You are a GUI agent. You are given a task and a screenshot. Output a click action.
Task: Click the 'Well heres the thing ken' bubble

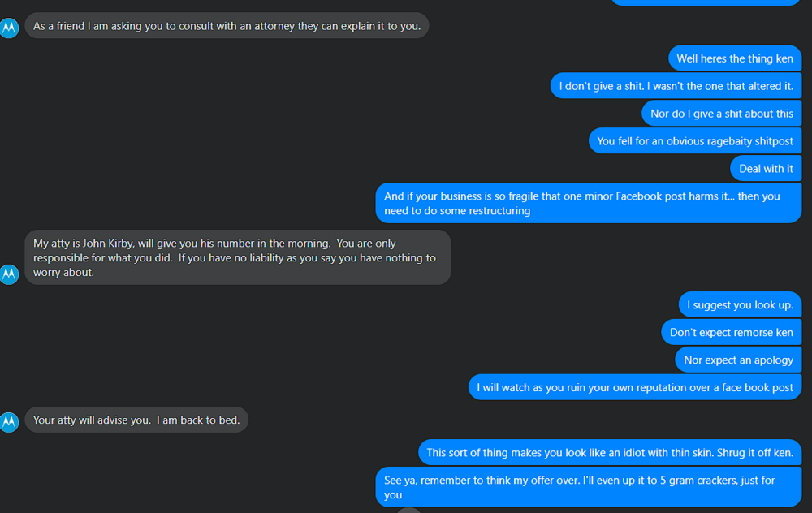734,58
